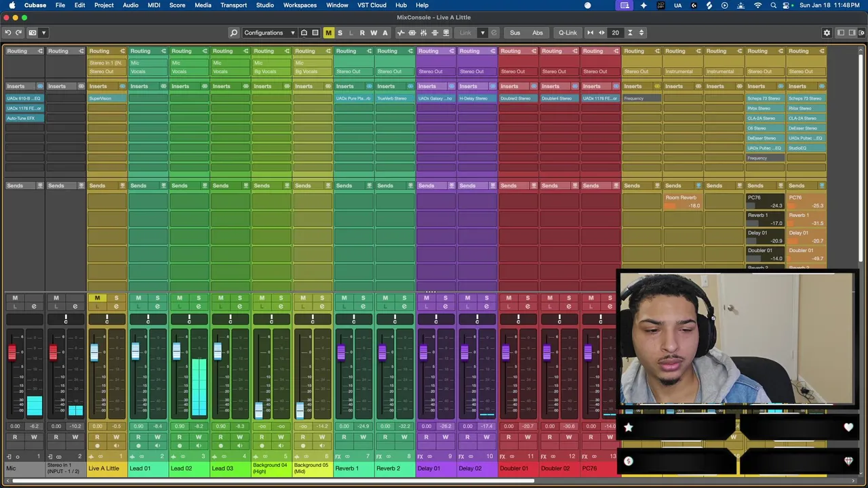The image size is (868, 488).
Task: Click the pan control of Lead 02 channel
Action: coord(189,319)
